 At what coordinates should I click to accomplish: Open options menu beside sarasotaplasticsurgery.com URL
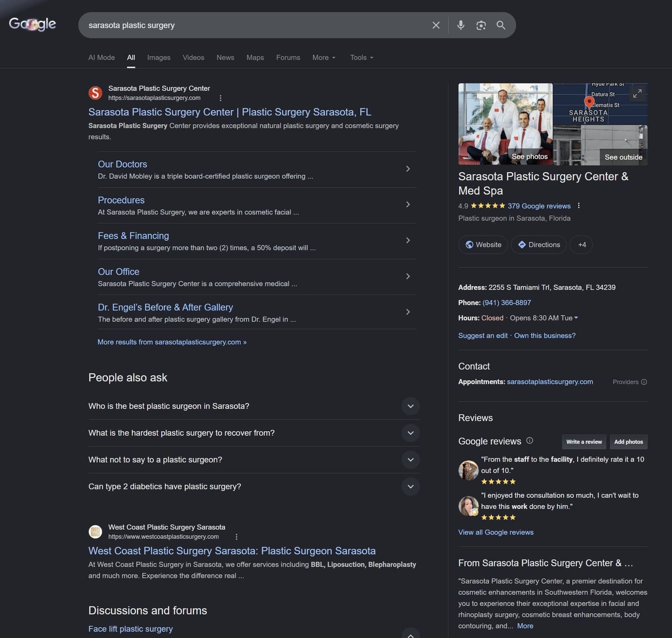tap(220, 98)
